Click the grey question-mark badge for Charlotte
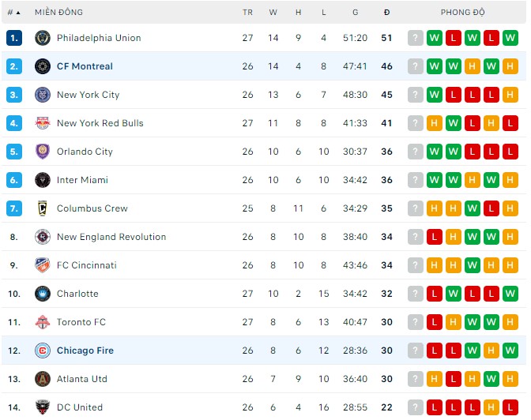The height and width of the screenshot is (420, 531). pos(416,294)
